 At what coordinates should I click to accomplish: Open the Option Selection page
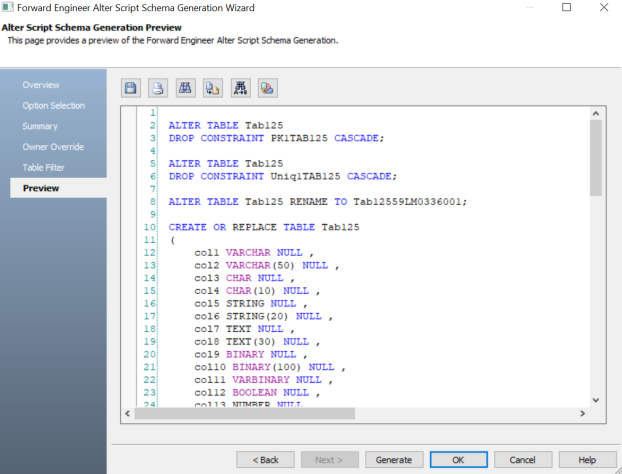[x=54, y=106]
